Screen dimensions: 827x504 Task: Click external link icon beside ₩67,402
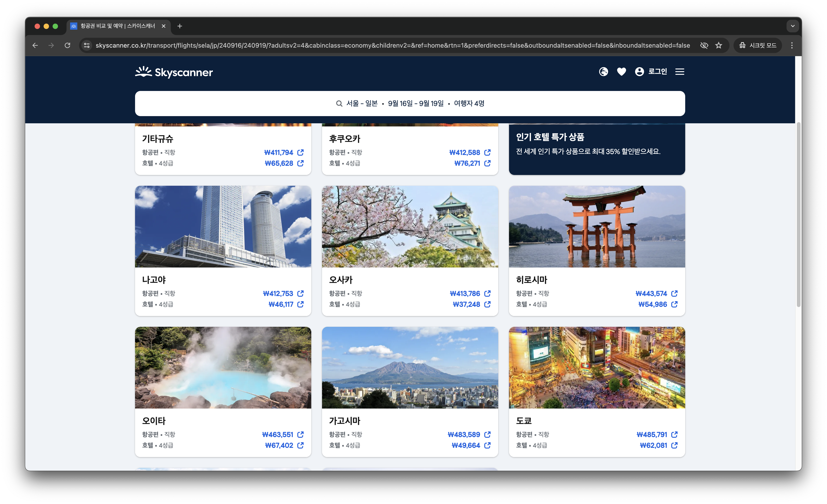click(x=300, y=445)
